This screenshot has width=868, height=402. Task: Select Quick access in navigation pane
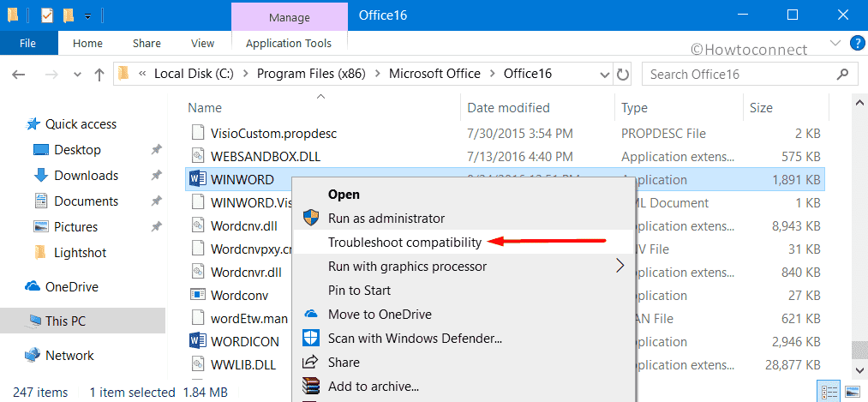81,124
